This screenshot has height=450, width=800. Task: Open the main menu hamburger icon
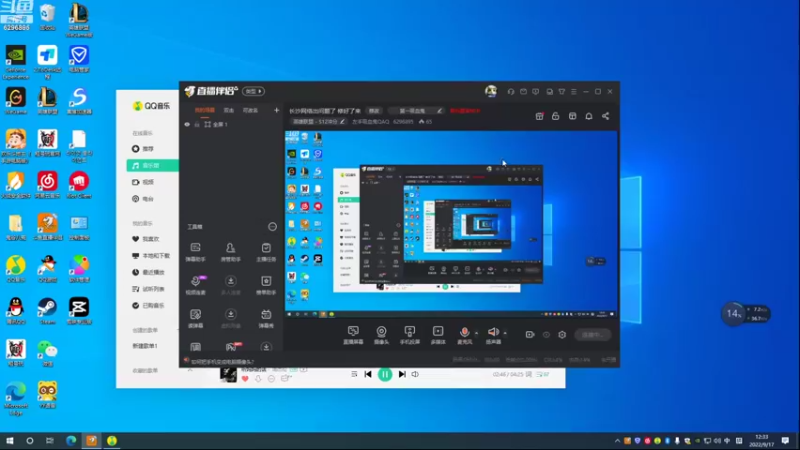pos(574,92)
